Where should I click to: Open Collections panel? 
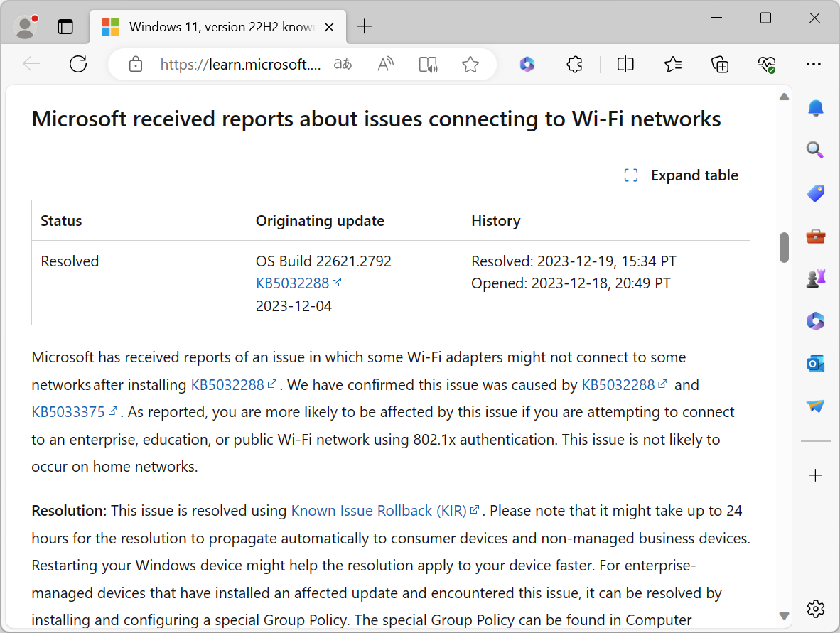720,65
